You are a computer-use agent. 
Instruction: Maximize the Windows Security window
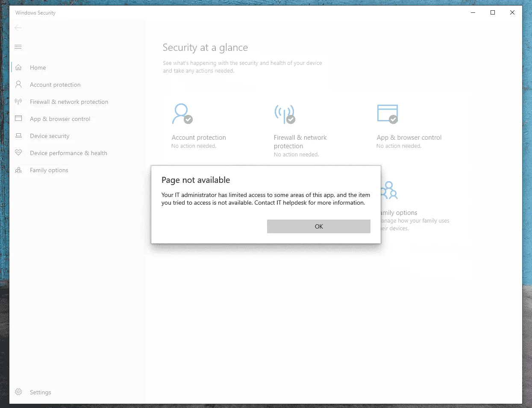tap(493, 12)
